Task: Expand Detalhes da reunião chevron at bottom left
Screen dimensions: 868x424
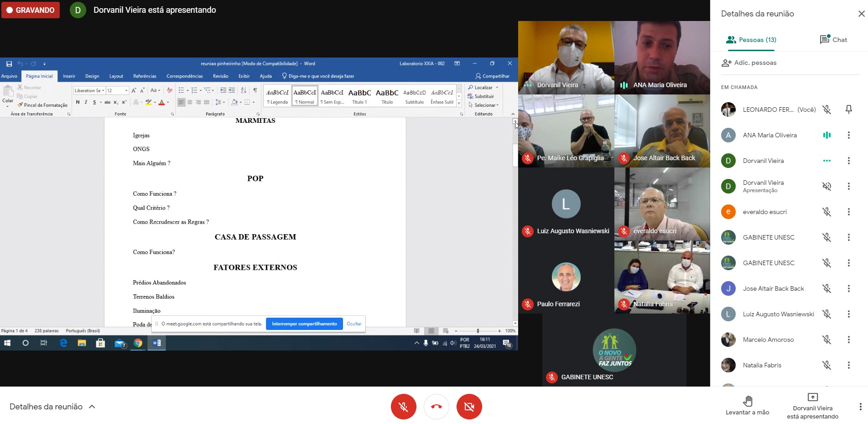Action: [92, 407]
